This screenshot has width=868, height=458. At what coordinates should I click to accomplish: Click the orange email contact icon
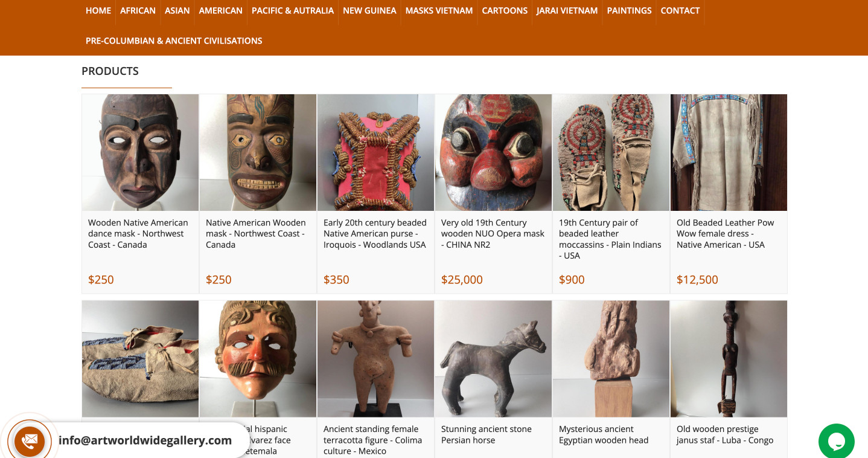[x=30, y=441]
